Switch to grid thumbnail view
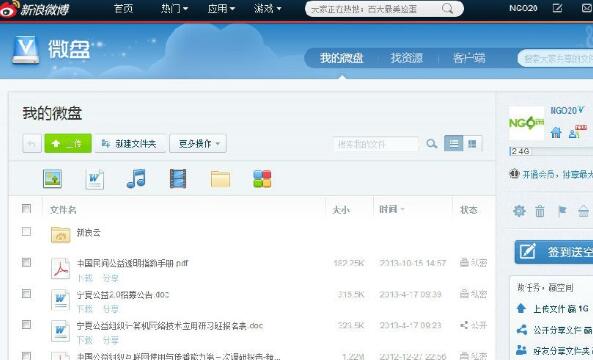This screenshot has width=593, height=360. pyautogui.click(x=472, y=143)
